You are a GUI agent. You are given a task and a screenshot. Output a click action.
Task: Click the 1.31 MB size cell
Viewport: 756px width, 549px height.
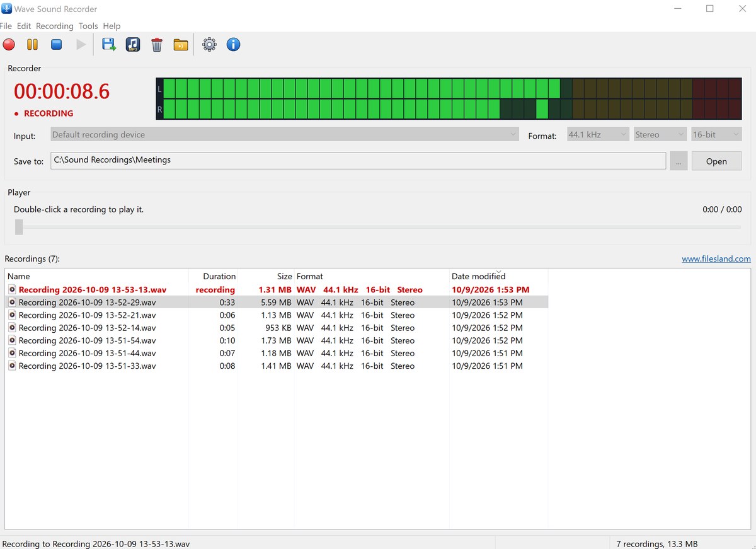tap(275, 290)
